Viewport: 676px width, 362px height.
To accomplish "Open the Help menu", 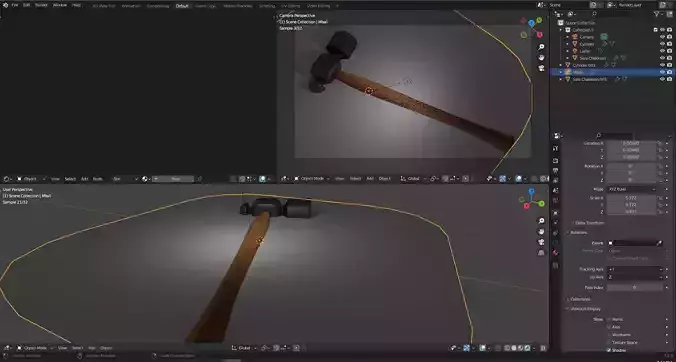I will (x=76, y=5).
